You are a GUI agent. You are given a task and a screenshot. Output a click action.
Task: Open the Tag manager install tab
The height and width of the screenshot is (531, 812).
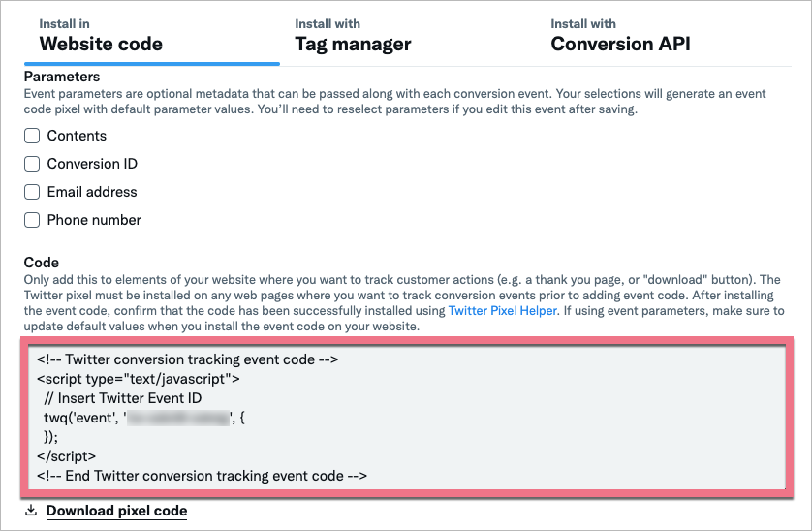pyautogui.click(x=353, y=35)
